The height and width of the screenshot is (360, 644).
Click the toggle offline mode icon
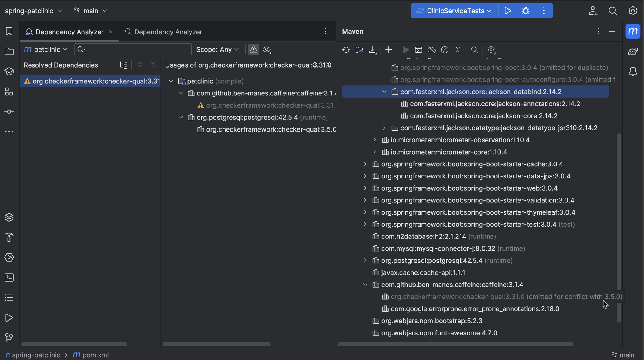[431, 49]
